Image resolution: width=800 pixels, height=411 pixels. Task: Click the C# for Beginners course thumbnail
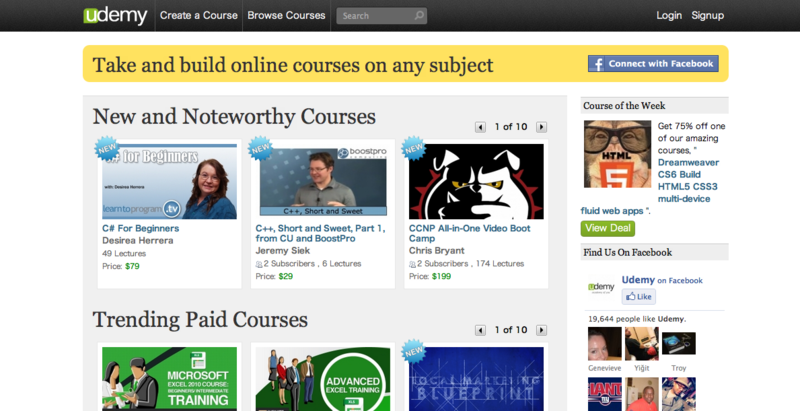tap(169, 182)
